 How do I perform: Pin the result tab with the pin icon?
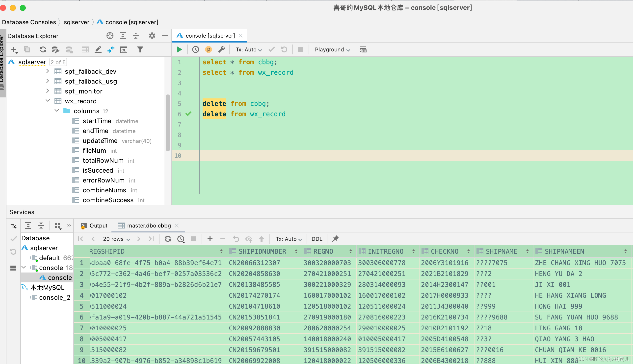[335, 239]
